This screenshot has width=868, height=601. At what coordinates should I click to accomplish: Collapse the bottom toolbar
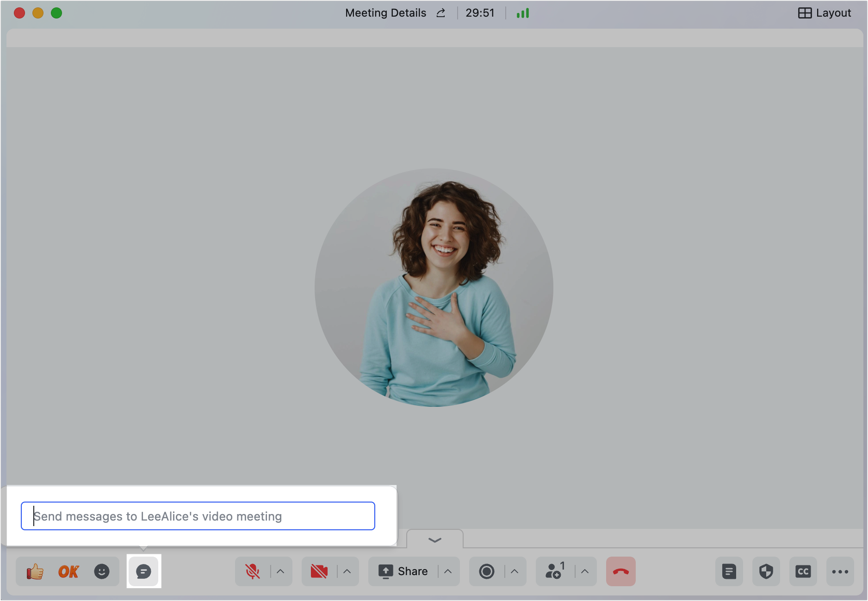click(434, 539)
